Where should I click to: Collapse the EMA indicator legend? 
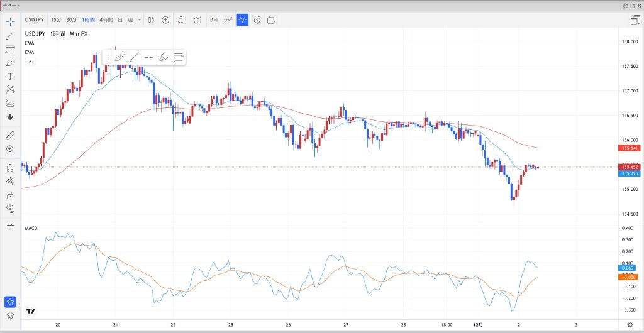(30, 62)
